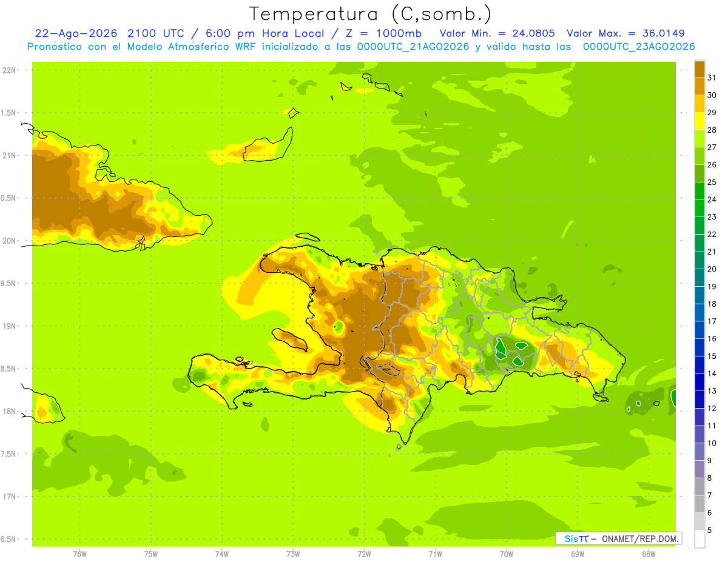Click the '68W' longitude axis label
The image size is (728, 562).
click(648, 554)
